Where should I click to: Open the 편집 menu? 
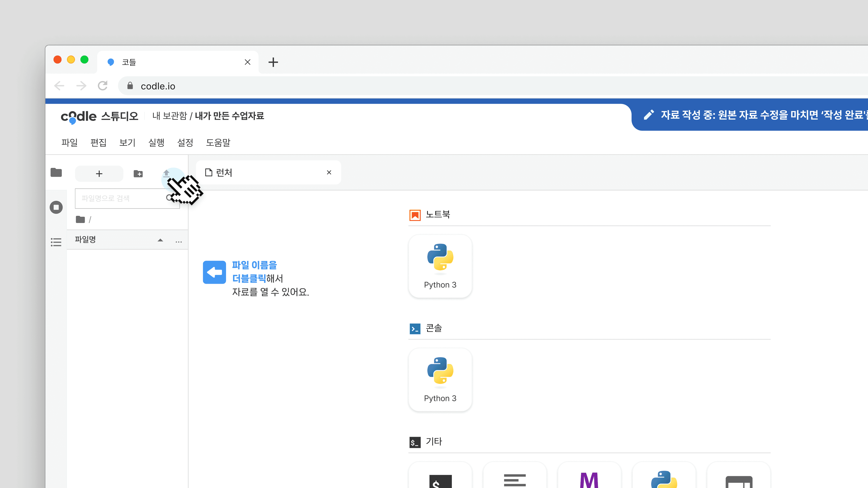coord(98,143)
